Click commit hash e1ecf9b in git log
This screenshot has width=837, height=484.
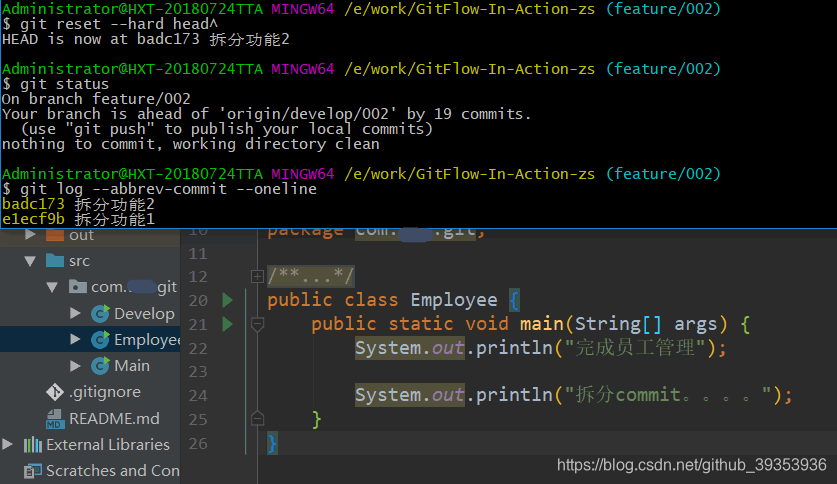(33, 219)
